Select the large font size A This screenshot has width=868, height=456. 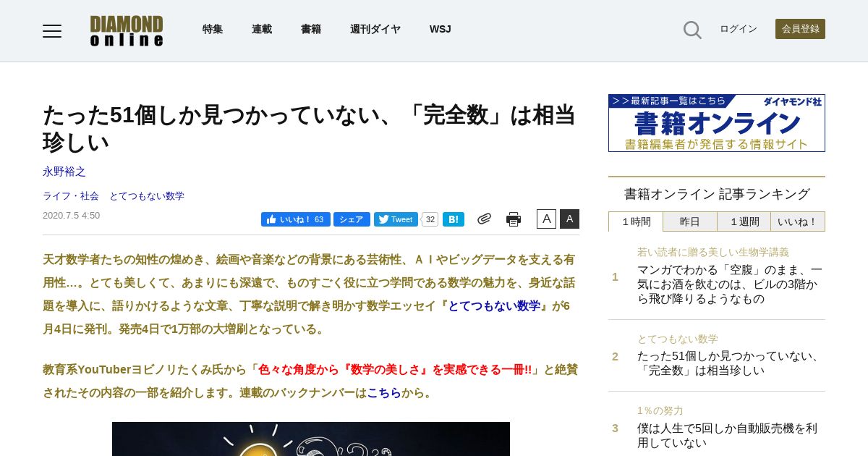coord(569,219)
